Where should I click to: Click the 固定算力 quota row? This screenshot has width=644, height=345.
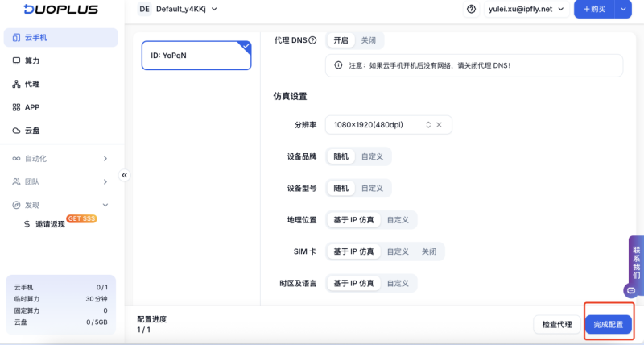pos(61,310)
